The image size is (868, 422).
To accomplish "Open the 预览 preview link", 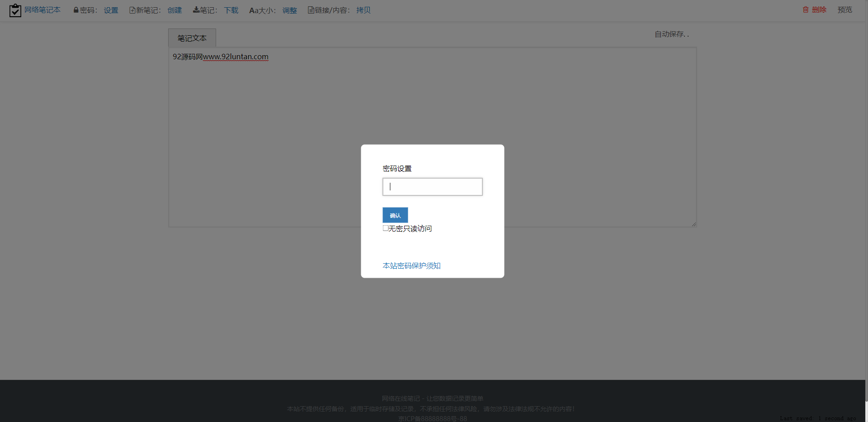I will coord(844,9).
